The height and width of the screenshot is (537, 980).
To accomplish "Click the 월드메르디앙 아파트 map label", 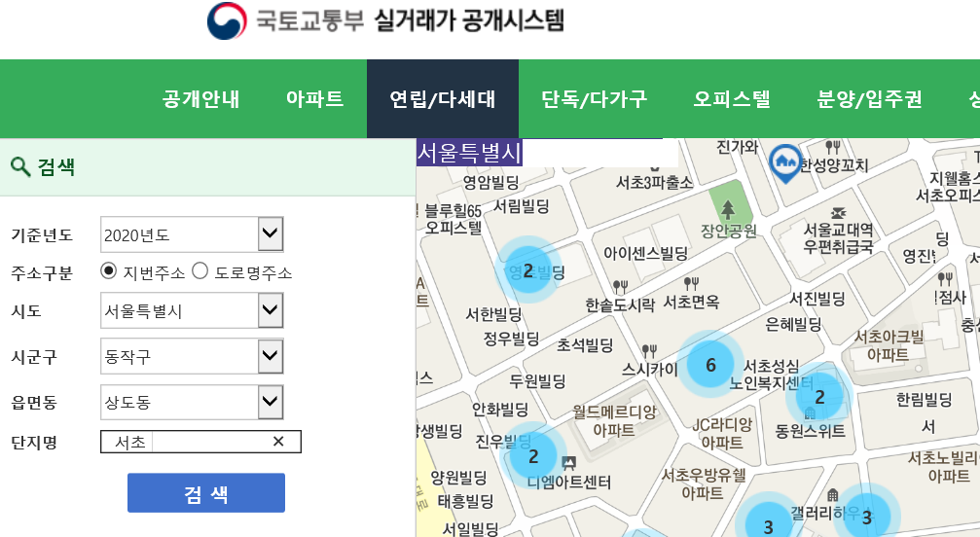I will click(x=614, y=421).
